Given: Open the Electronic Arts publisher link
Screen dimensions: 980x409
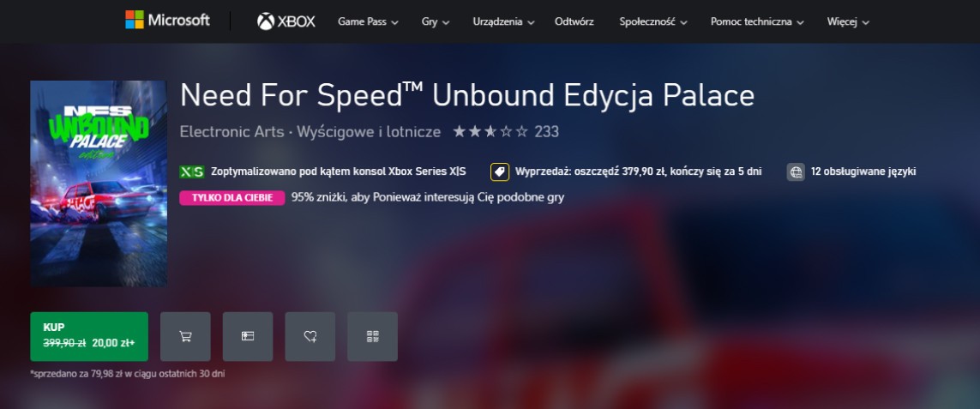Looking at the screenshot, I should tap(231, 132).
